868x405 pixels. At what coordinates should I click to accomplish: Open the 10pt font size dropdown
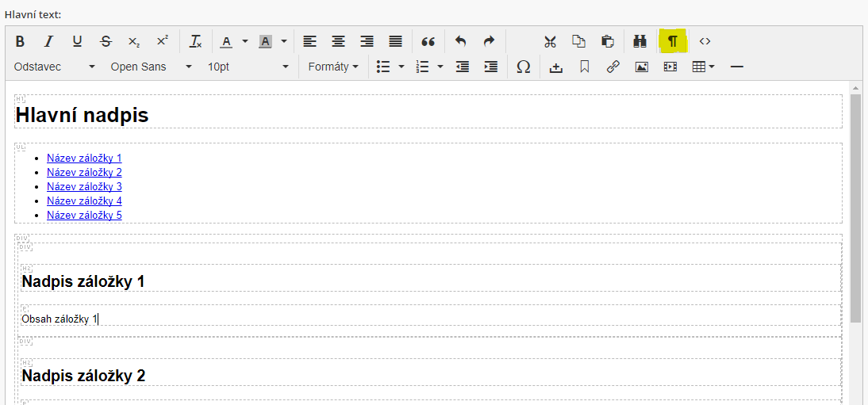[x=248, y=67]
